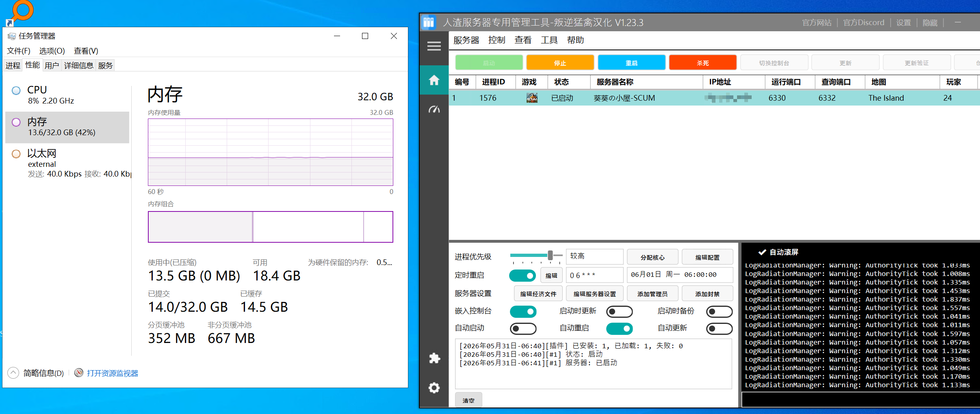This screenshot has width=980, height=414.
Task: Click the 进程优先级 priority slider handle
Action: click(550, 255)
